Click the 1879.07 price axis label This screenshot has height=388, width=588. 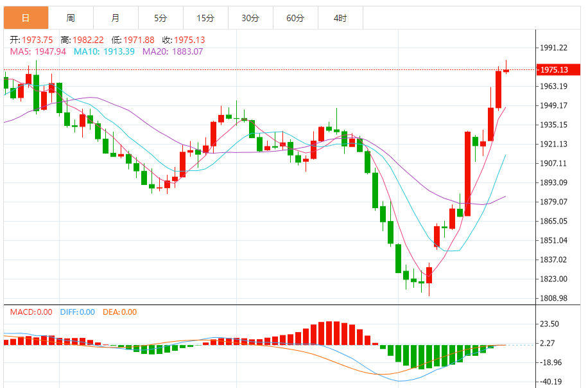point(553,202)
